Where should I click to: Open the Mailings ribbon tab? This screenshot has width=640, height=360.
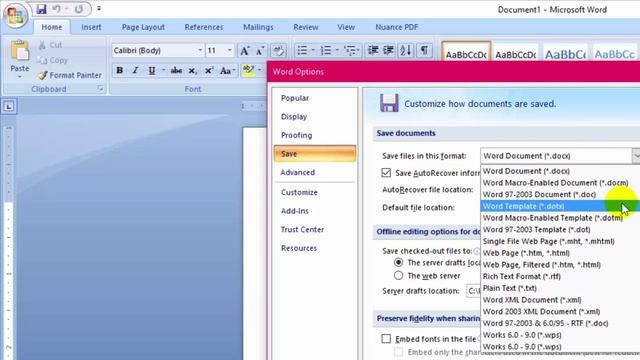point(258,27)
